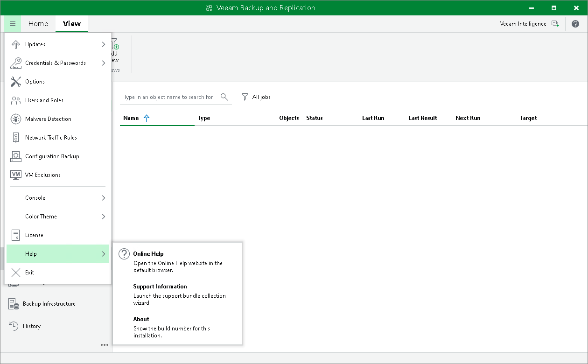Screen dimensions: 588x364
Task: Click the Online Help question mark icon
Action: (x=124, y=254)
